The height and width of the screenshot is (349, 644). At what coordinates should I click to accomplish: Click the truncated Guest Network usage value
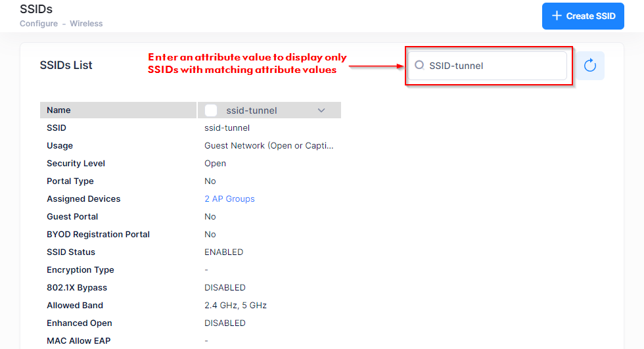269,145
